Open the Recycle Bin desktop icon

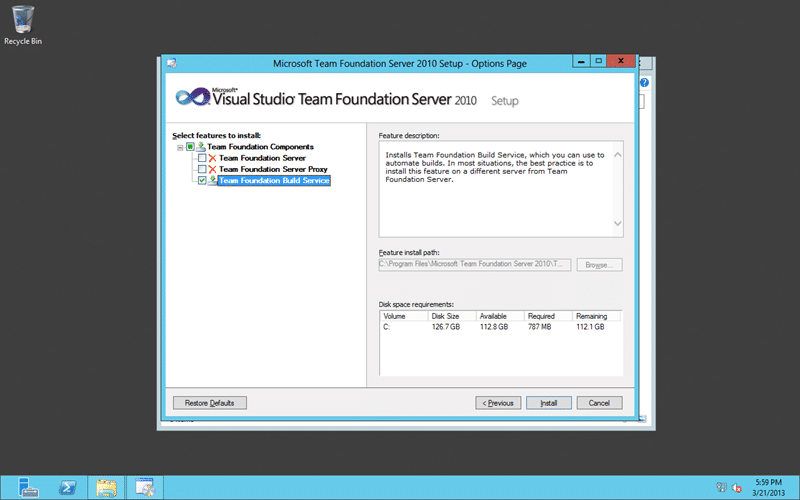[x=22, y=26]
